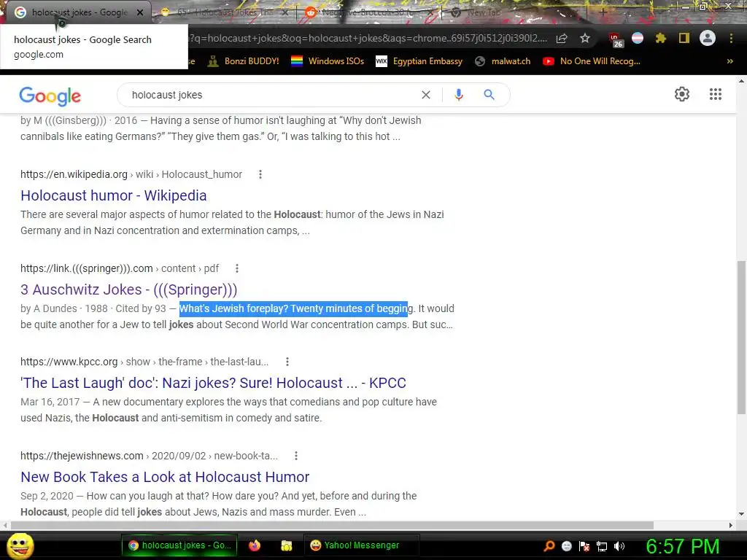
Task: Expand the bookmarks overflow chevron
Action: [729, 61]
